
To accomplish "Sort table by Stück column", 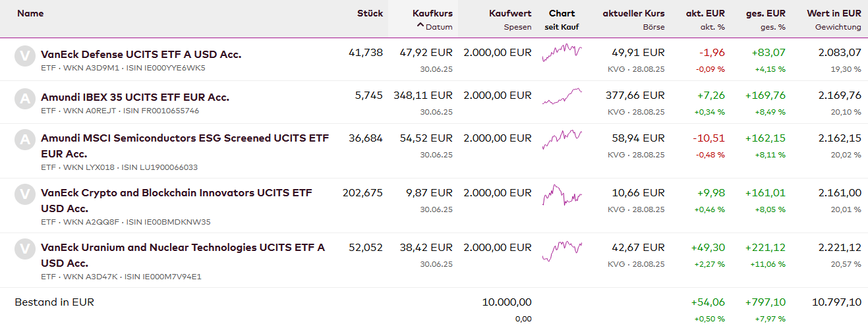I will [370, 13].
